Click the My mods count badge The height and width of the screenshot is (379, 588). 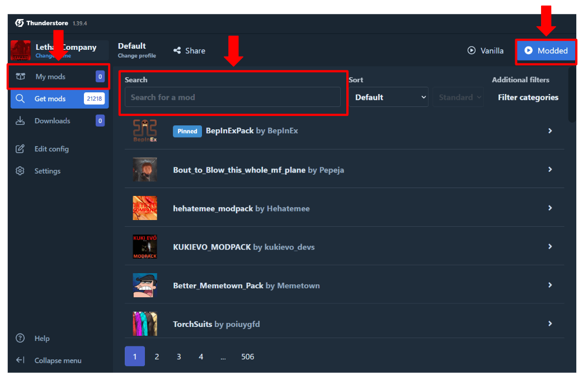point(100,77)
